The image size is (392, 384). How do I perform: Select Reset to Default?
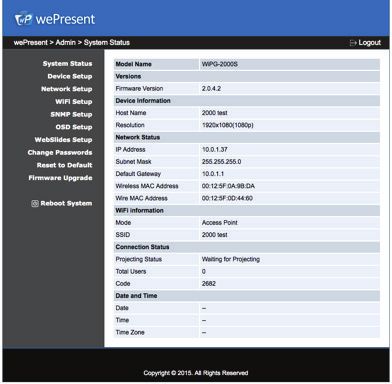pos(65,165)
